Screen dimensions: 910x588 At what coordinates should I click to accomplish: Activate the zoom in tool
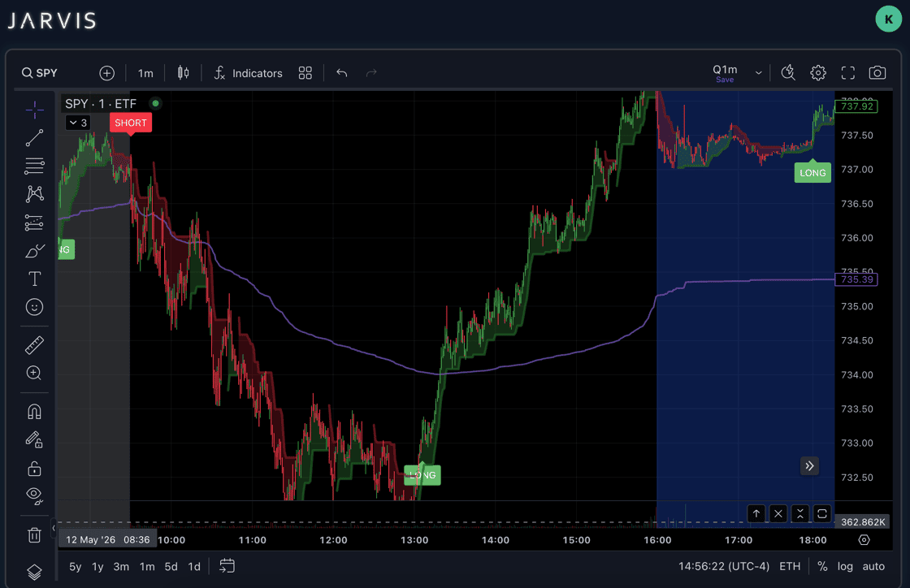click(x=34, y=373)
